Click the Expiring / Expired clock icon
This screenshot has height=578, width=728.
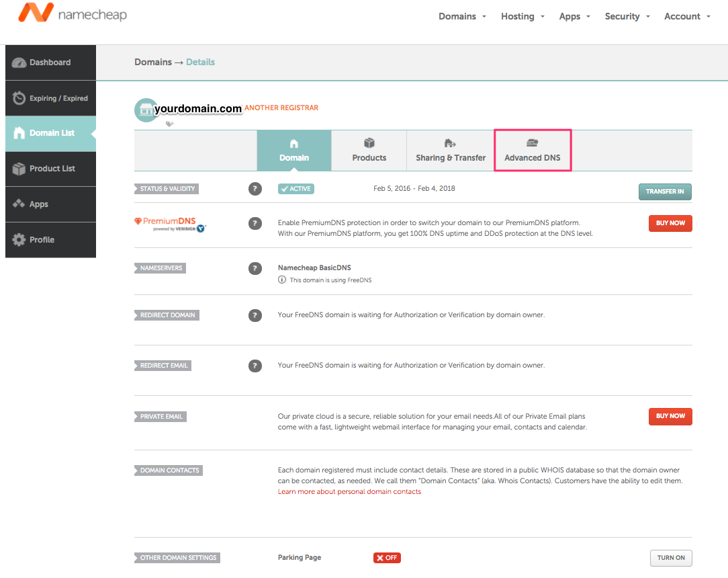[19, 98]
